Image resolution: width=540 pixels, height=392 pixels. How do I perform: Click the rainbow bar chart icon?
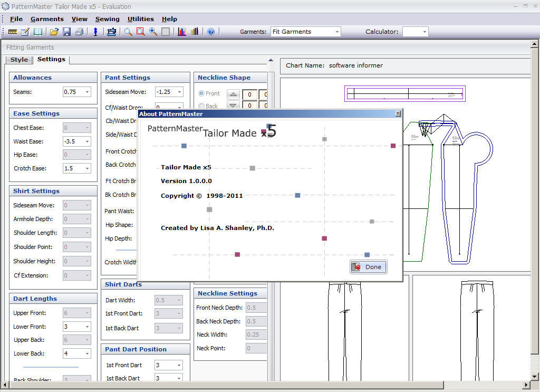click(x=194, y=32)
